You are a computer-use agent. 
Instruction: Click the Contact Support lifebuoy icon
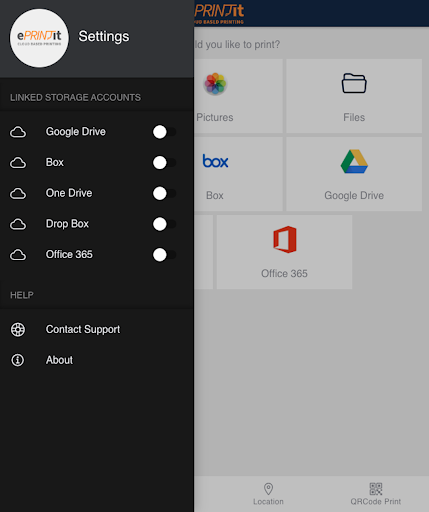click(x=18, y=329)
